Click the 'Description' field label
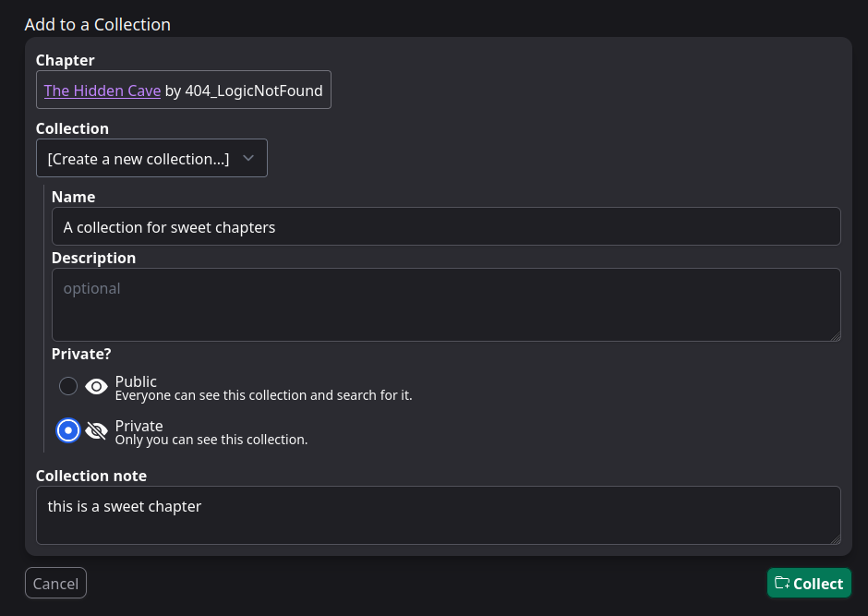Image resolution: width=868 pixels, height=616 pixels. 93,258
